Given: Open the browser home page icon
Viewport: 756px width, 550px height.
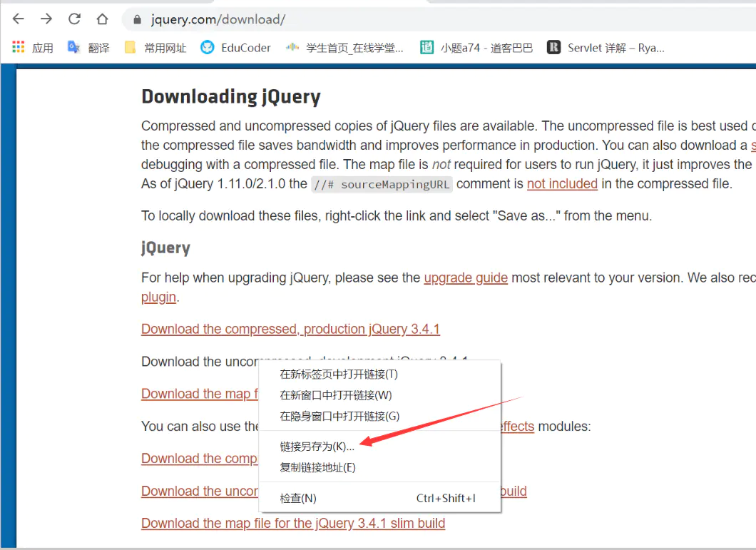Looking at the screenshot, I should coord(102,19).
